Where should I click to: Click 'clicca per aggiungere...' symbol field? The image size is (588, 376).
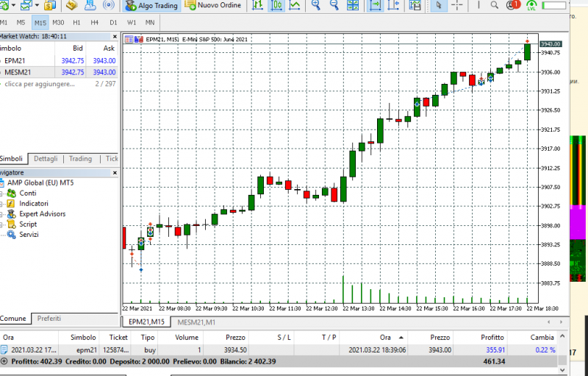click(x=40, y=84)
